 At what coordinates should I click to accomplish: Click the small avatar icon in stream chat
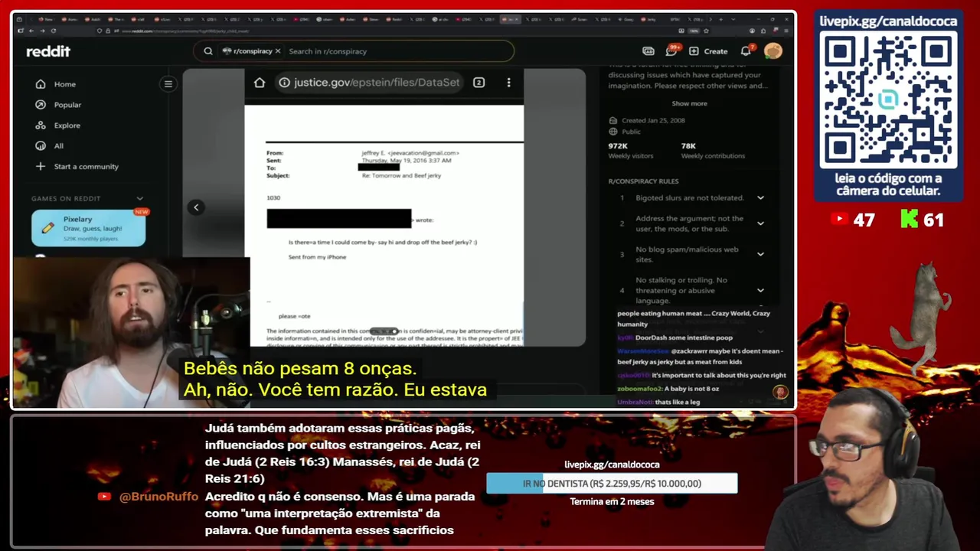pos(780,392)
